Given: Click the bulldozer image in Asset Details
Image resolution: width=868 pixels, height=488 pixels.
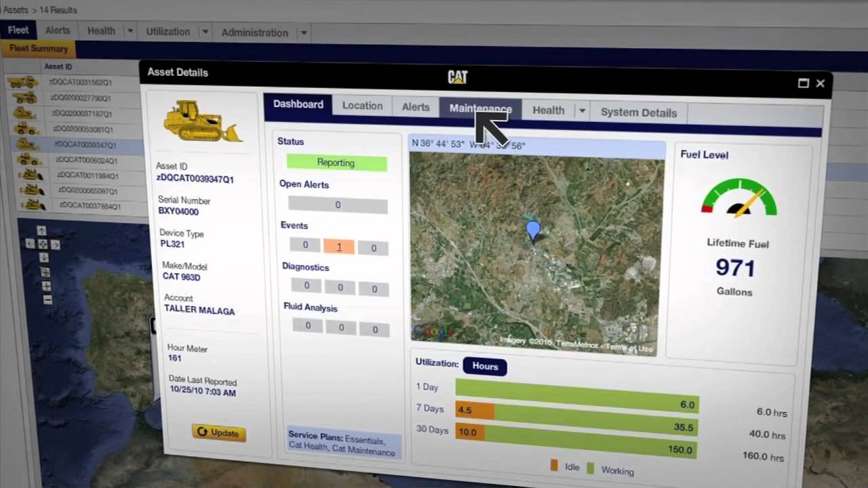Looking at the screenshot, I should click(202, 121).
